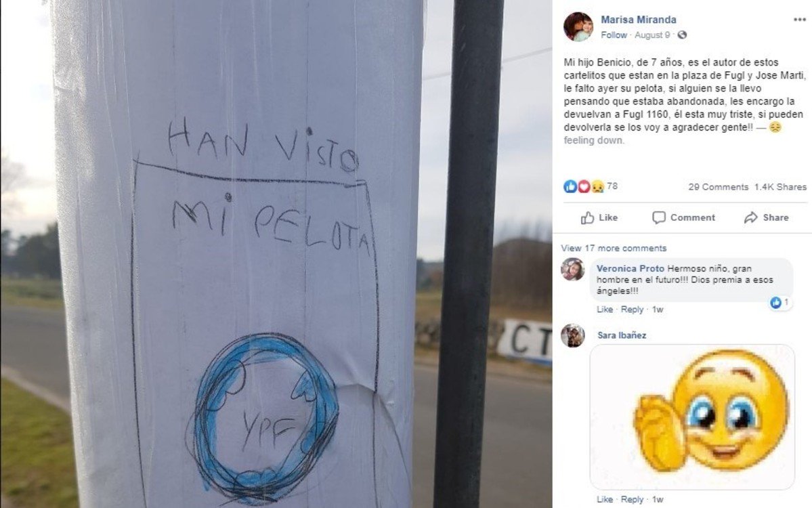This screenshot has height=508, width=812.
Task: Click Marisa Miranda's profile picture
Action: pyautogui.click(x=578, y=26)
